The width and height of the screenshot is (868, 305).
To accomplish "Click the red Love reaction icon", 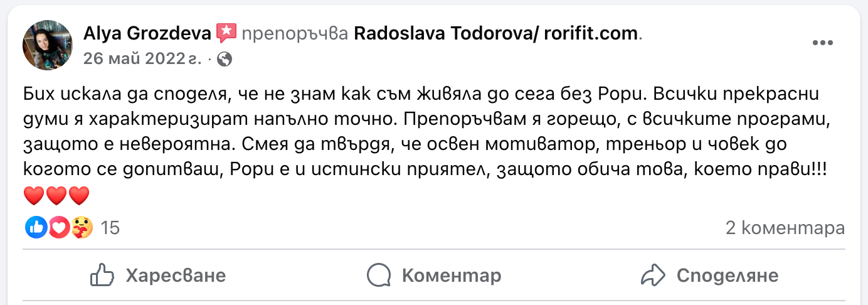I will tap(58, 227).
